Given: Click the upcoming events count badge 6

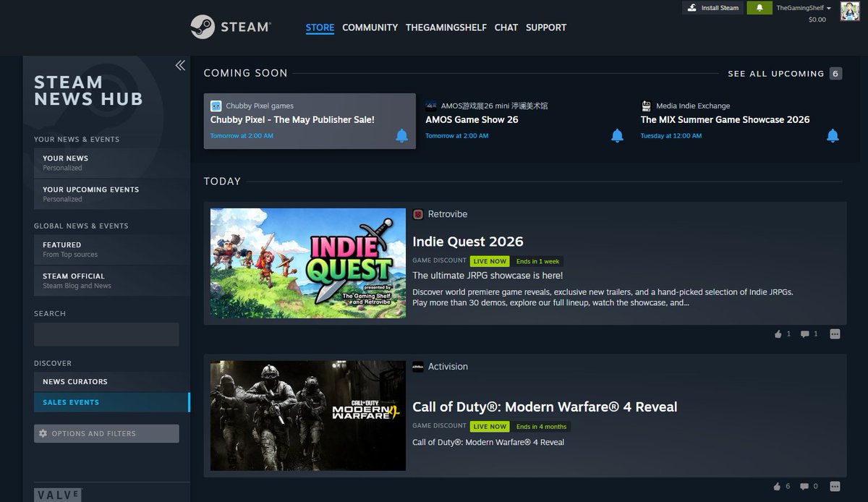Looking at the screenshot, I should click(835, 73).
